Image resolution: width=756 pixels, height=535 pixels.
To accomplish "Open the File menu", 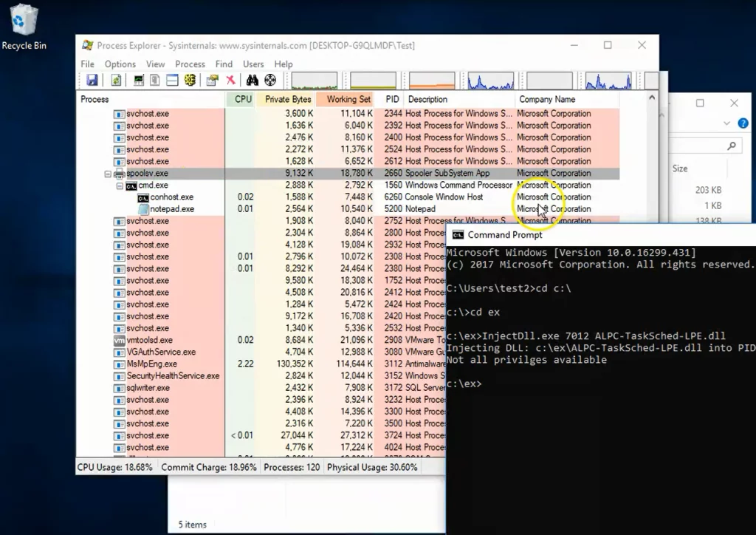I will (87, 64).
